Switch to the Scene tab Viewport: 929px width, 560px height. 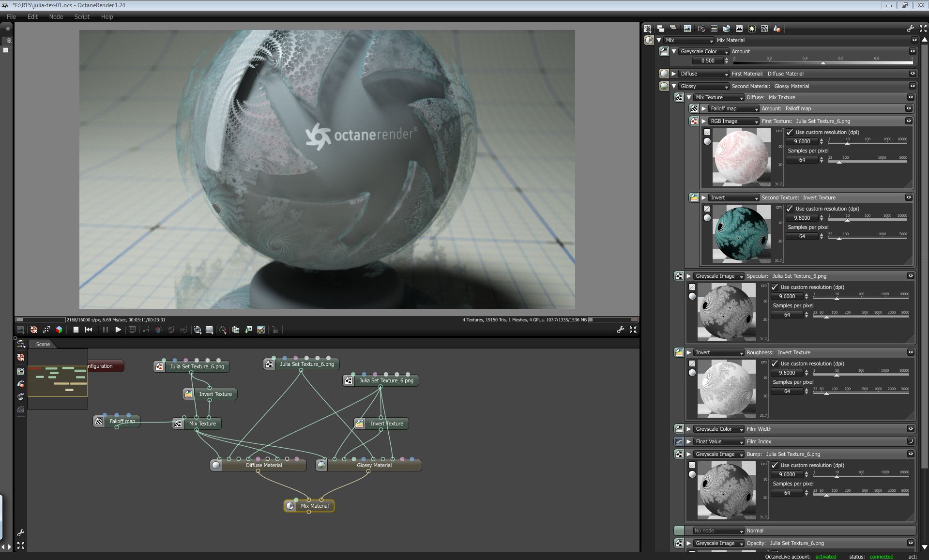coord(43,344)
